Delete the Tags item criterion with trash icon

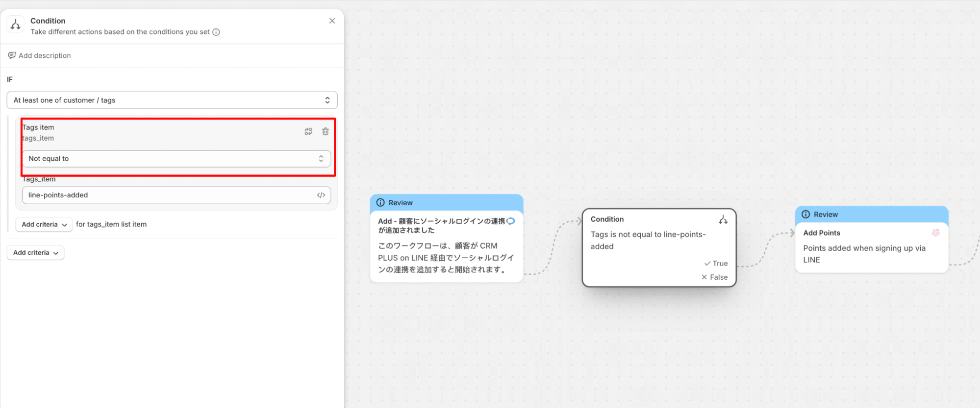(x=325, y=131)
